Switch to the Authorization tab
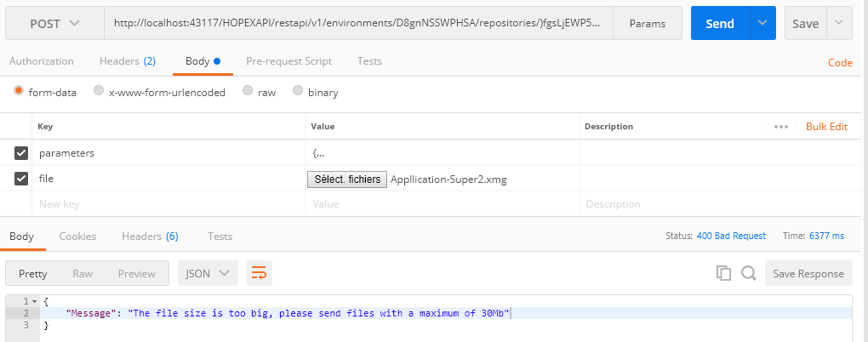Viewport: 868px width, 342px height. coord(41,61)
